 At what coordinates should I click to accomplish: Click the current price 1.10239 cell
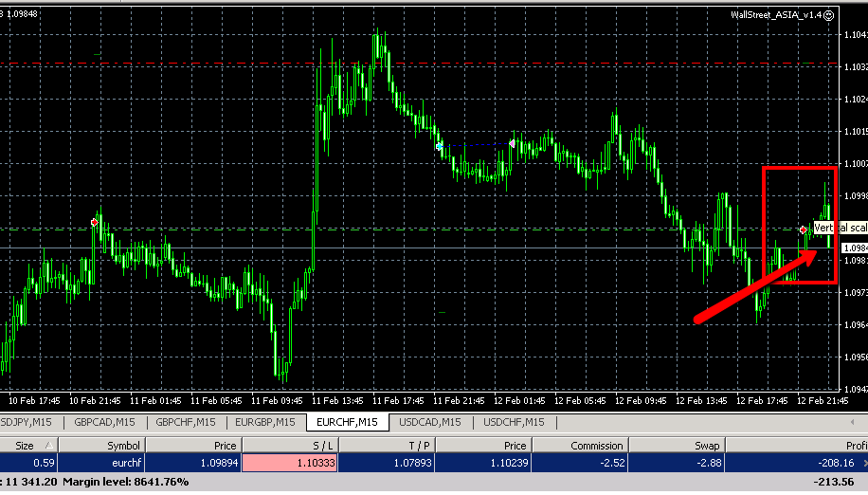[x=483, y=463]
